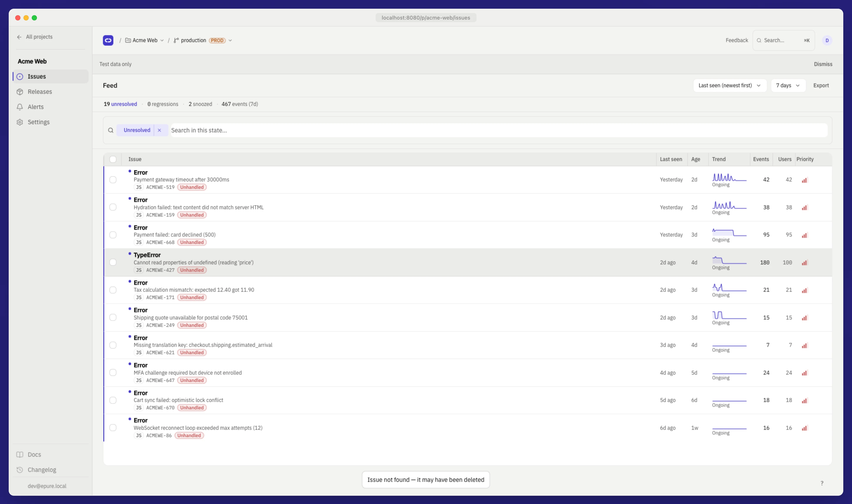Select checkbox for Payment gateway timeout issue

point(113,180)
